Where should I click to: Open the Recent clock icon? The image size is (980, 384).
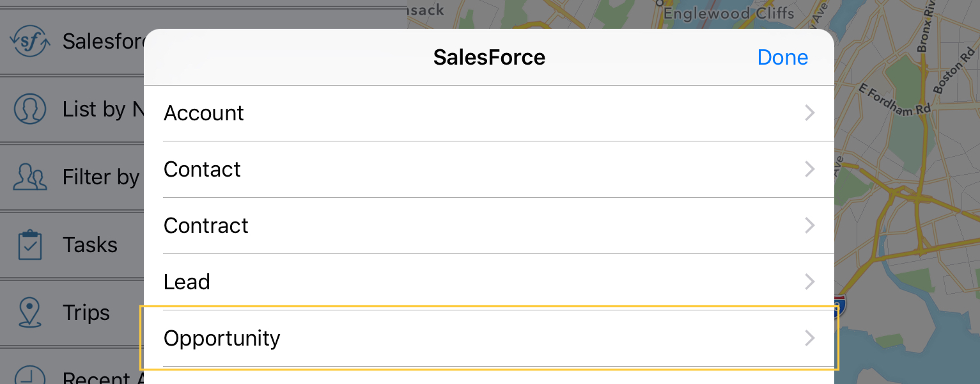(30, 375)
